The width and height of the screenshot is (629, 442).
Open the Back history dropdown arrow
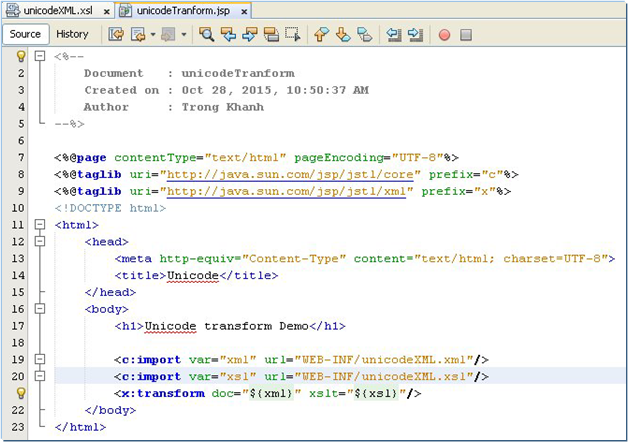coord(153,34)
